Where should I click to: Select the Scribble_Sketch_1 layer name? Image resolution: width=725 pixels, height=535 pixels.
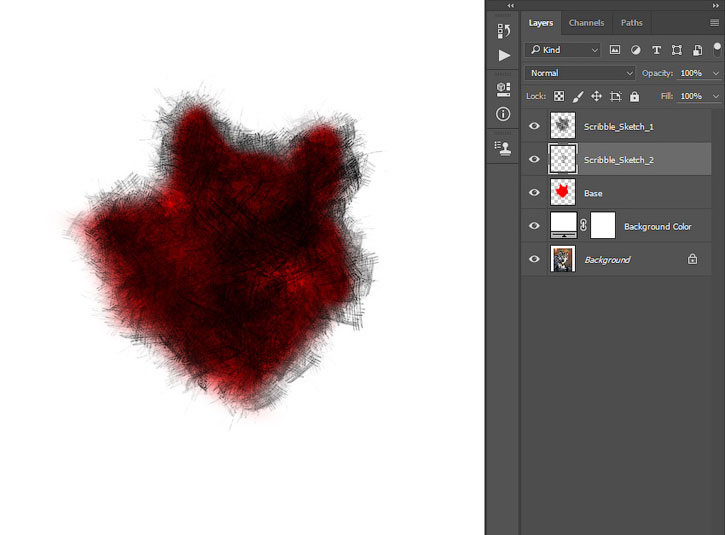point(619,127)
